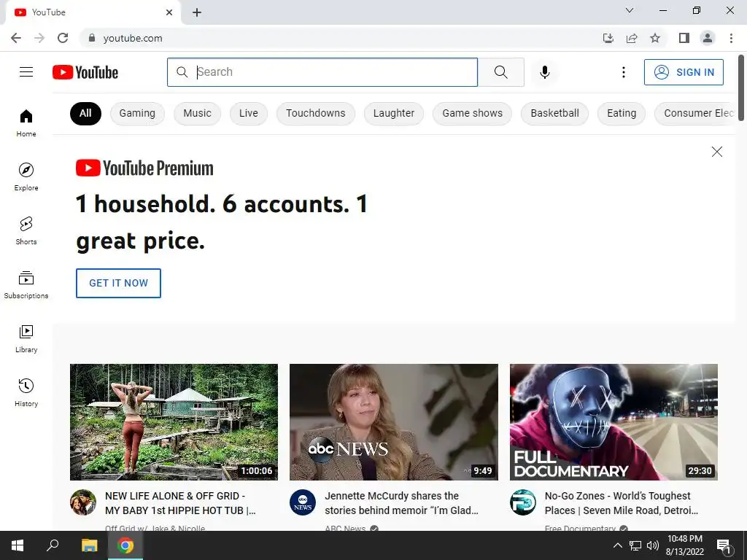Open Windows Start menu

pos(18,545)
